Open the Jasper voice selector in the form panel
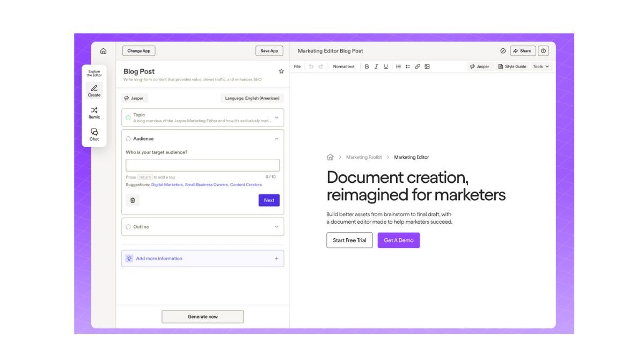Viewport: 644px width, 362px height. 135,98
